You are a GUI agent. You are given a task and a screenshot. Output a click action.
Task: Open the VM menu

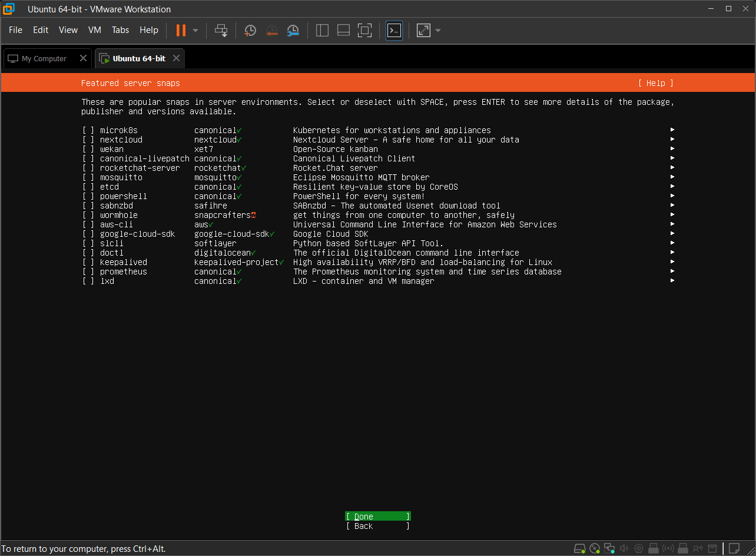click(94, 30)
